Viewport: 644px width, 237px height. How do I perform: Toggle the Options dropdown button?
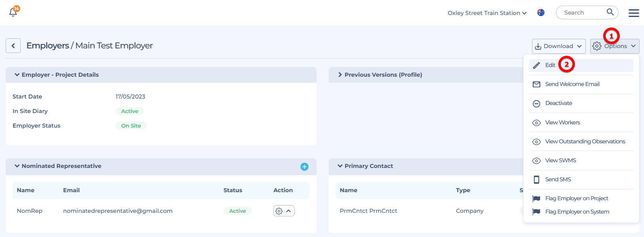(614, 46)
